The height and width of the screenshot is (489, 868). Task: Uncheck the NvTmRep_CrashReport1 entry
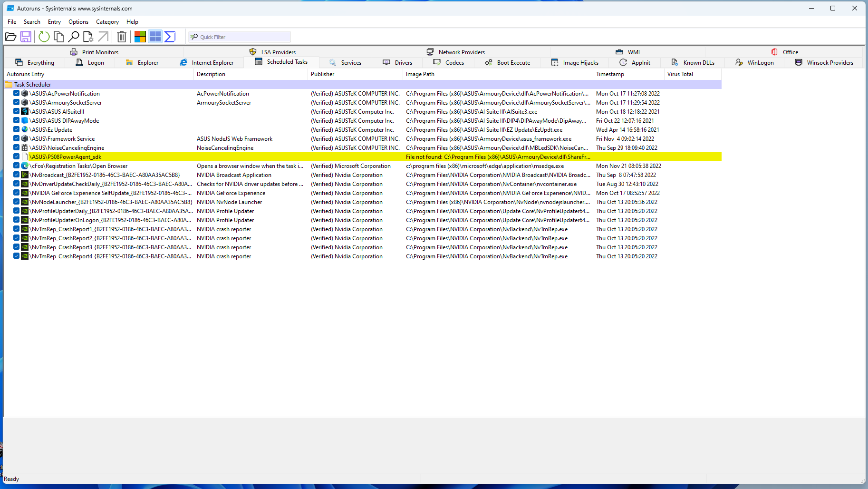[16, 229]
